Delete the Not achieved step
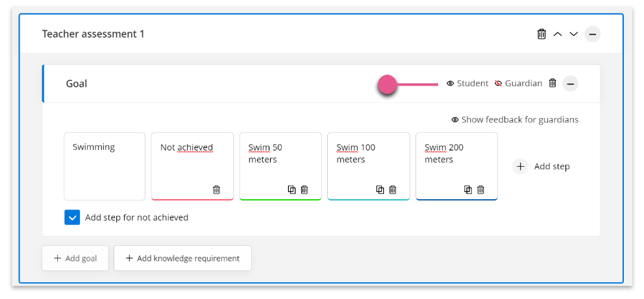This screenshot has width=644, height=299. 216,190
